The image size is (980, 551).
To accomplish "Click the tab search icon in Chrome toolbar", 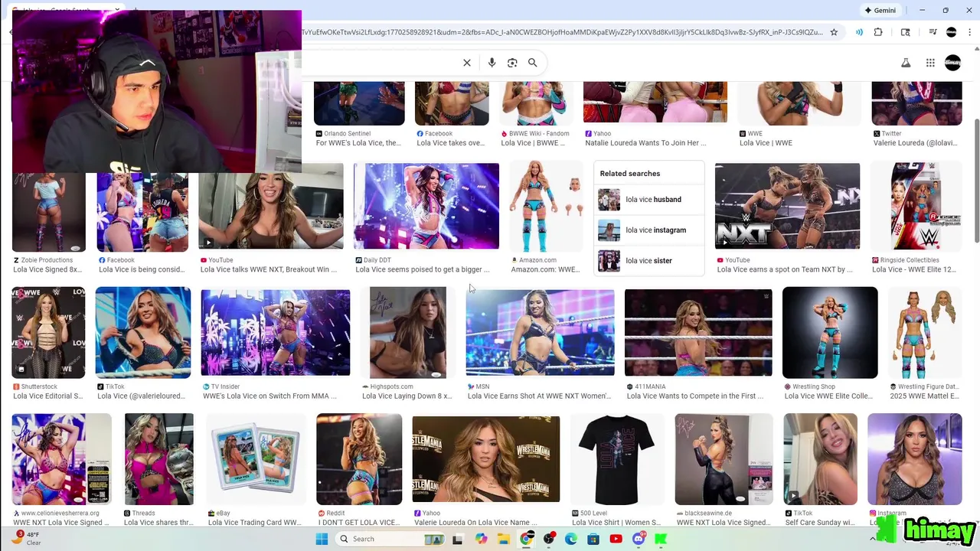I will pyautogui.click(x=906, y=32).
